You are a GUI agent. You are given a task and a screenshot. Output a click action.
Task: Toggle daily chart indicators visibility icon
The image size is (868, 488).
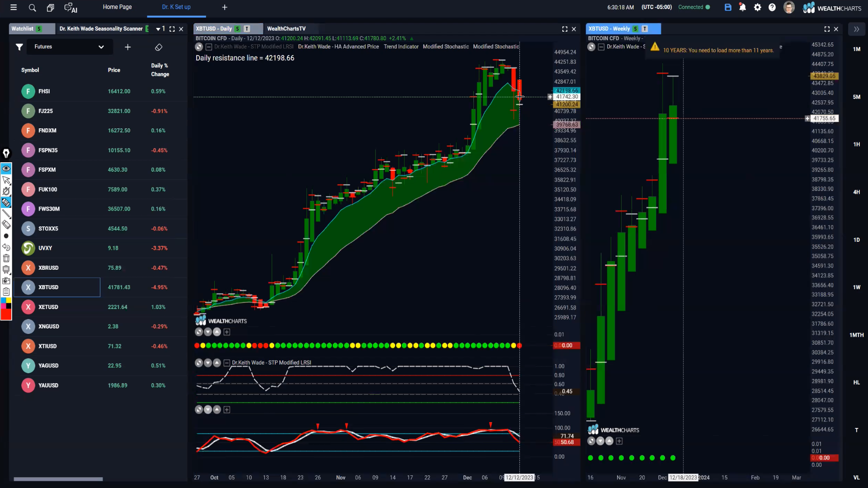[199, 47]
